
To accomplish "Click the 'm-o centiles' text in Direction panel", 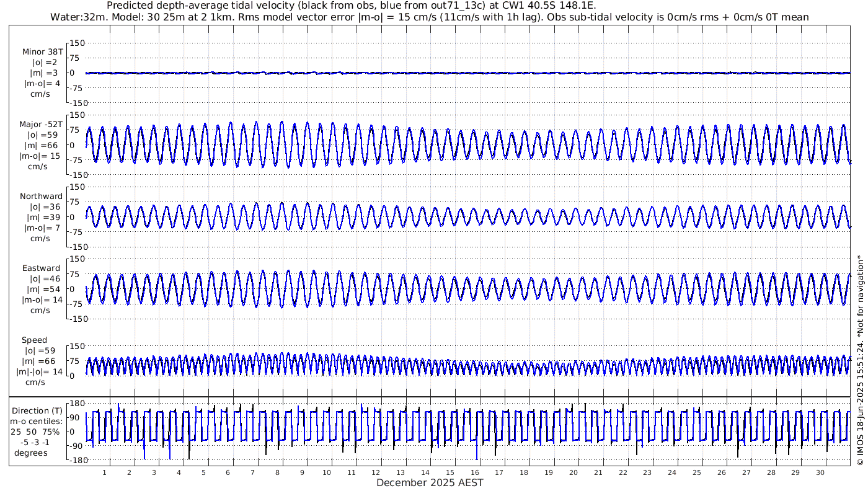I will coord(38,421).
